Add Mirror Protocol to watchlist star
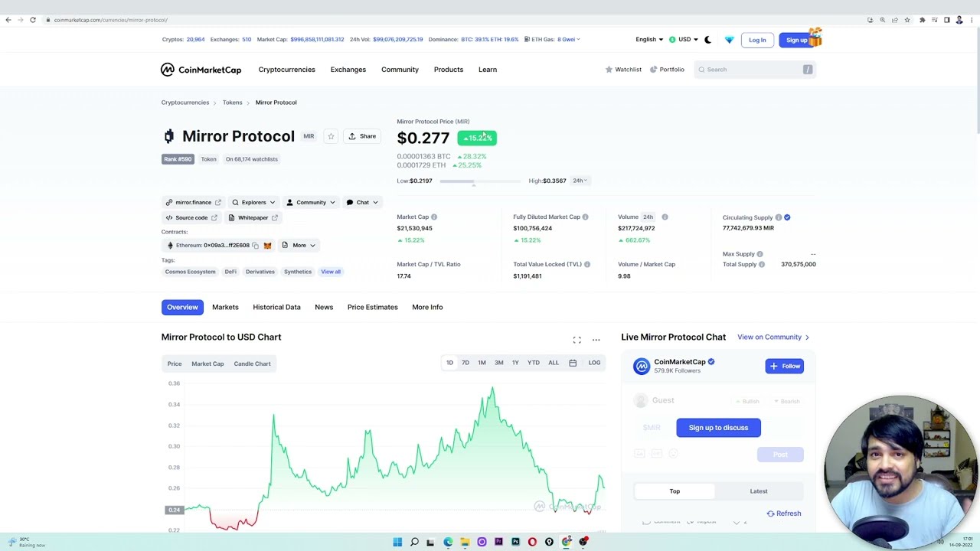Viewport: 980px width, 551px height. click(x=331, y=136)
